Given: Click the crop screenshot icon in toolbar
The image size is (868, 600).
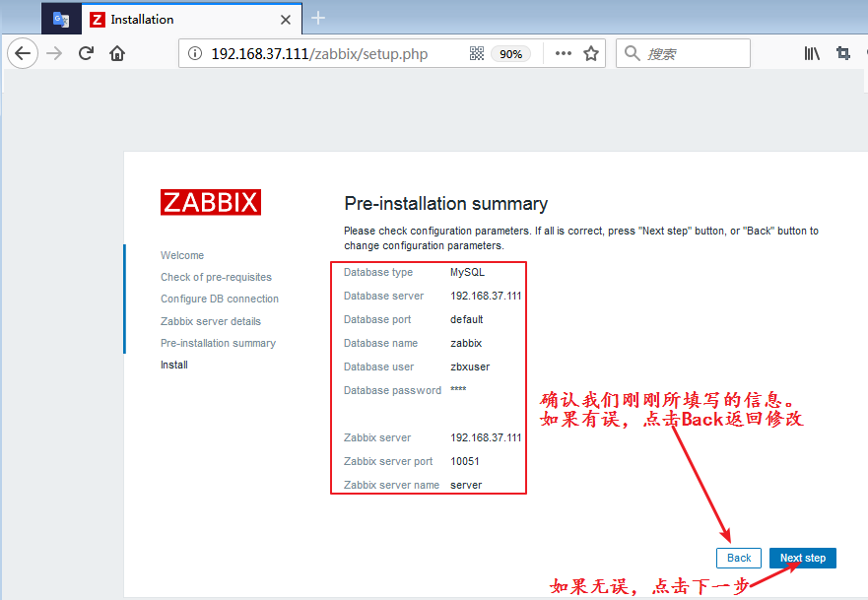Looking at the screenshot, I should (x=843, y=54).
